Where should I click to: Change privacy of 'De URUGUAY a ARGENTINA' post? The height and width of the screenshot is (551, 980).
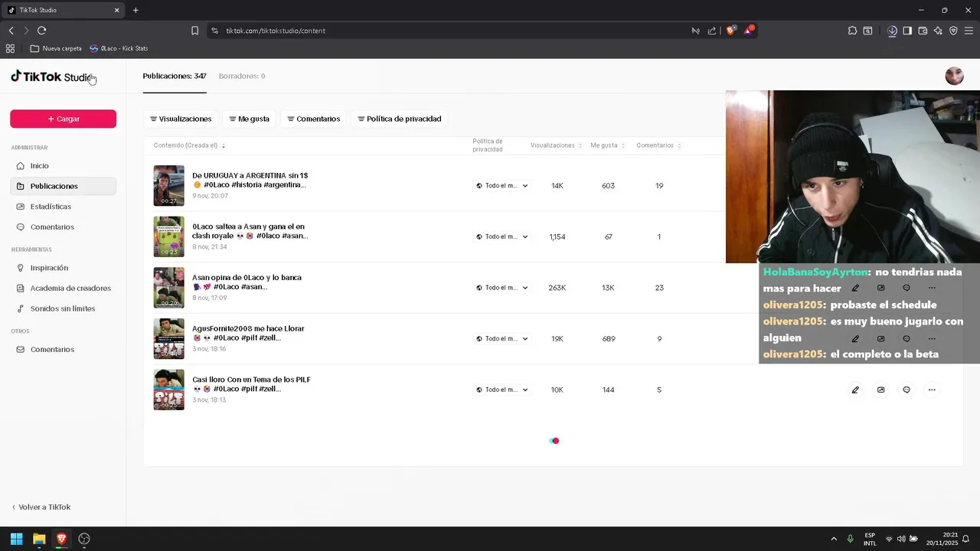[501, 185]
